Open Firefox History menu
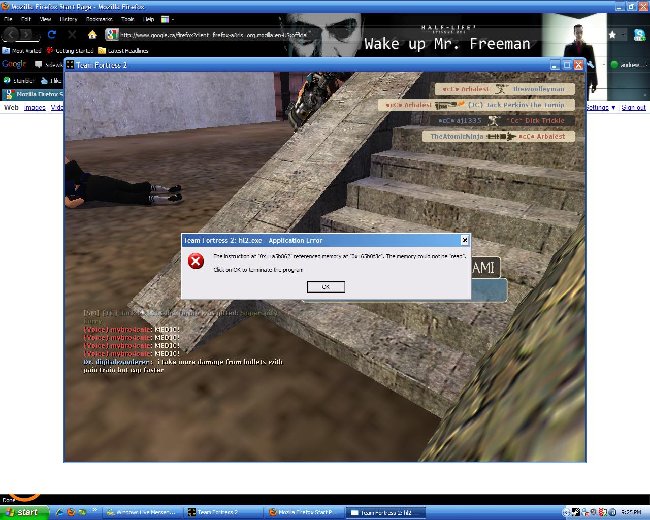The width and height of the screenshot is (650, 520). tap(68, 19)
